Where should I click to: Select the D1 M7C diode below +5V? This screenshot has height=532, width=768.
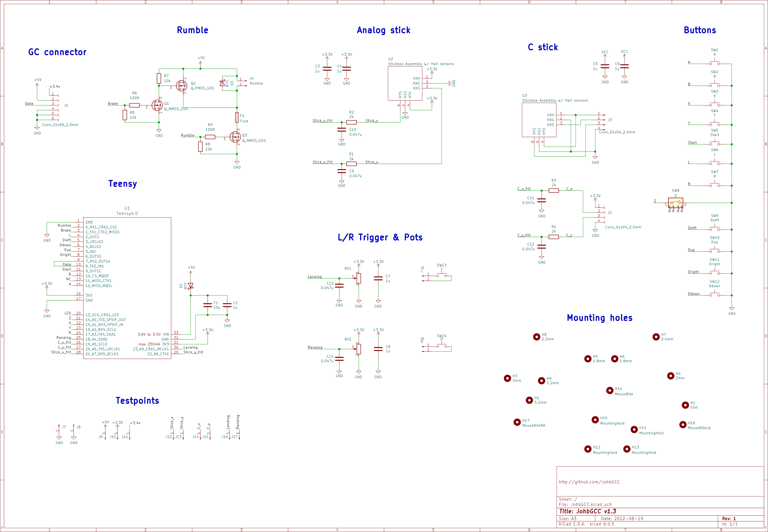pos(191,286)
